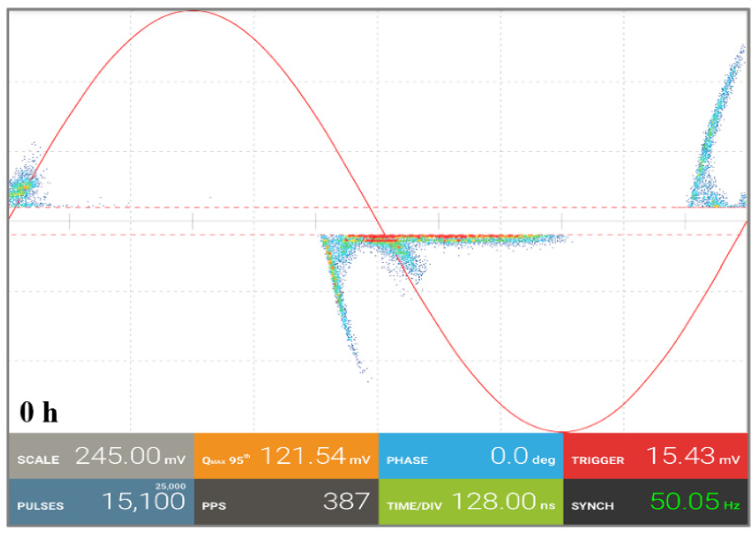756x533 pixels.
Task: Click the 25,000 pulse limit label
Action: (170, 486)
